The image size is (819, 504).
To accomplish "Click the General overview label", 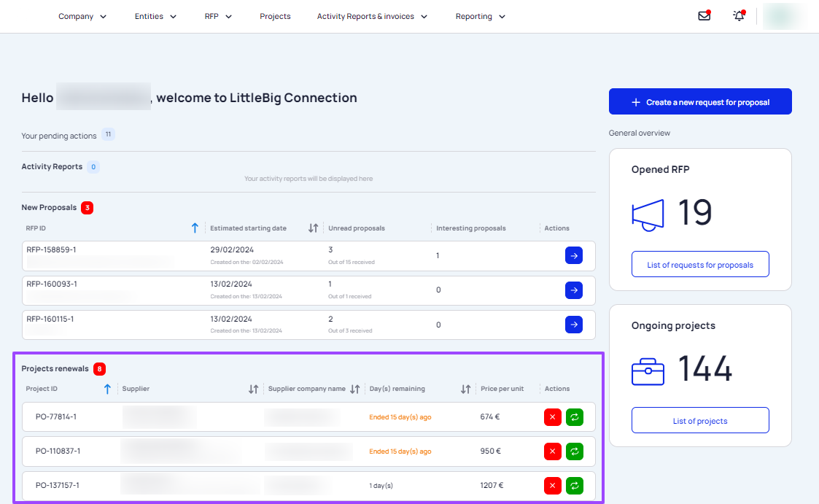I will 640,133.
